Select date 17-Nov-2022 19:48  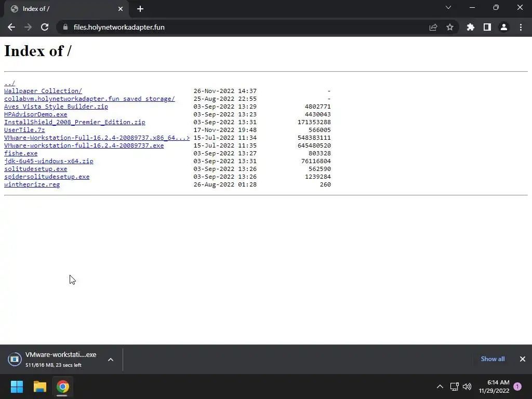click(x=225, y=130)
